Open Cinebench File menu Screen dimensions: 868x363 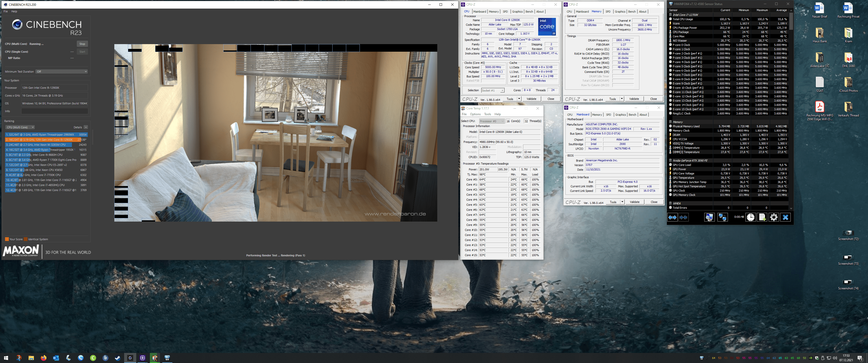point(5,11)
